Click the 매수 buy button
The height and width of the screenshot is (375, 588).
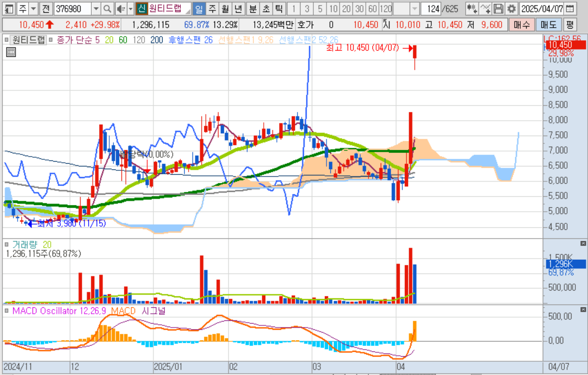(x=522, y=25)
